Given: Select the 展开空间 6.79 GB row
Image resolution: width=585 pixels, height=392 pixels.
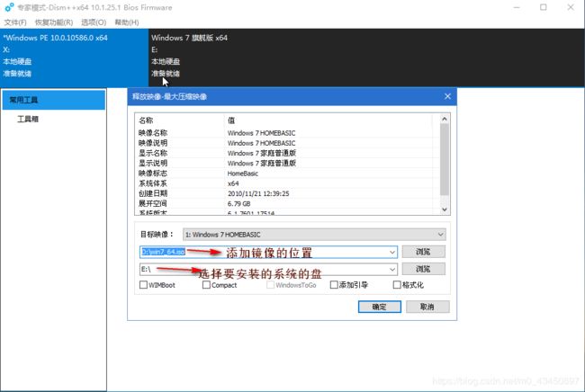Looking at the screenshot, I should 287,203.
